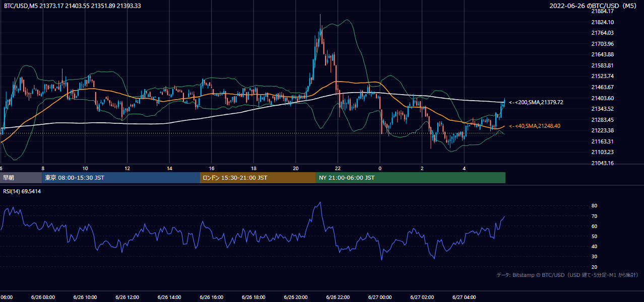Click RSI axis level 30
644x302 pixels.
[x=594, y=257]
